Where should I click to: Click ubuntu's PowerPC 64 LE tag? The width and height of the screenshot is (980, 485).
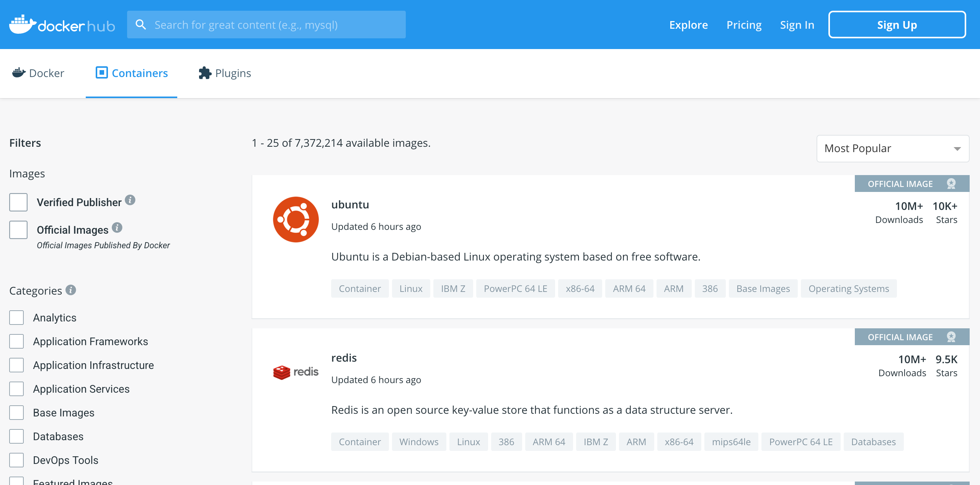coord(516,288)
